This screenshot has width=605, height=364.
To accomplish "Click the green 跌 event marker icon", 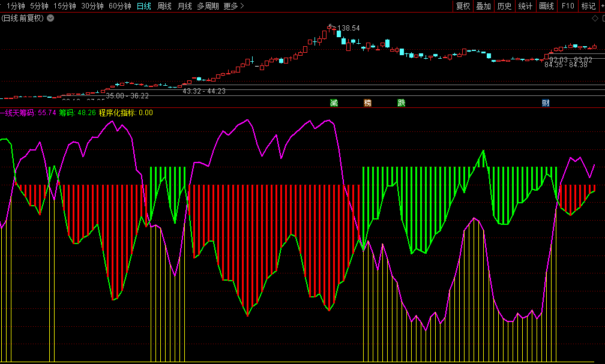I will 402,103.
